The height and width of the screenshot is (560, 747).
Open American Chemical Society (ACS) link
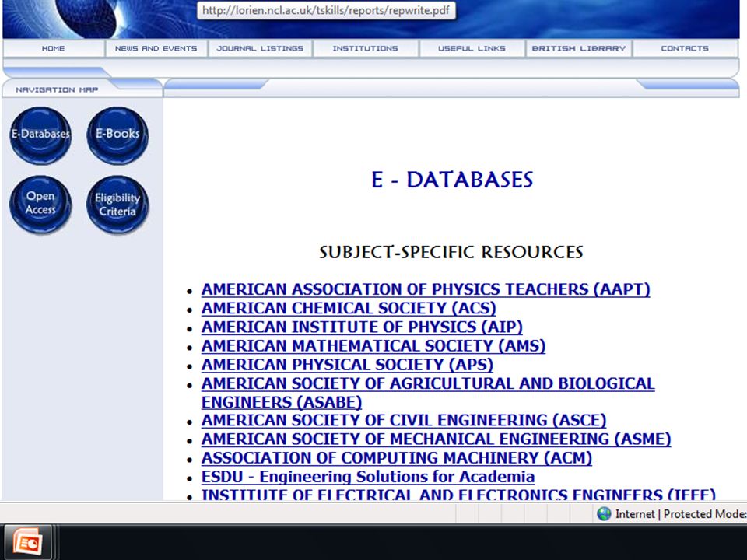(x=349, y=308)
